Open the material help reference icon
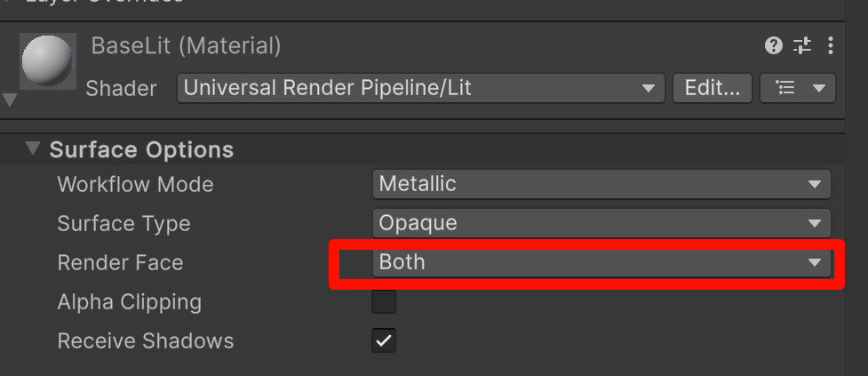Screen dimensions: 868x376 (x=774, y=45)
